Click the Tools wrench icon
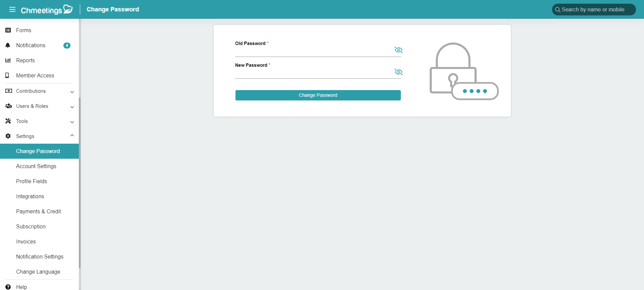Image resolution: width=644 pixels, height=290 pixels. [8, 121]
